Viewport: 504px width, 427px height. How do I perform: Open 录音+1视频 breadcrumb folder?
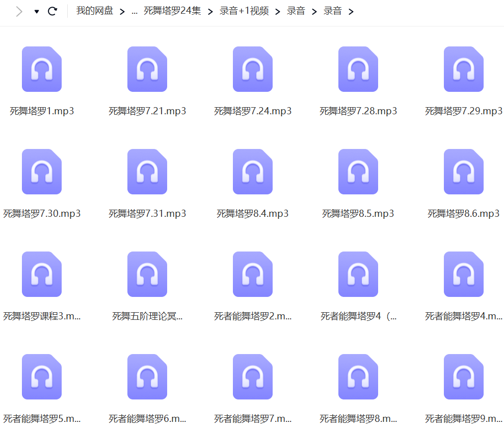[x=244, y=11]
